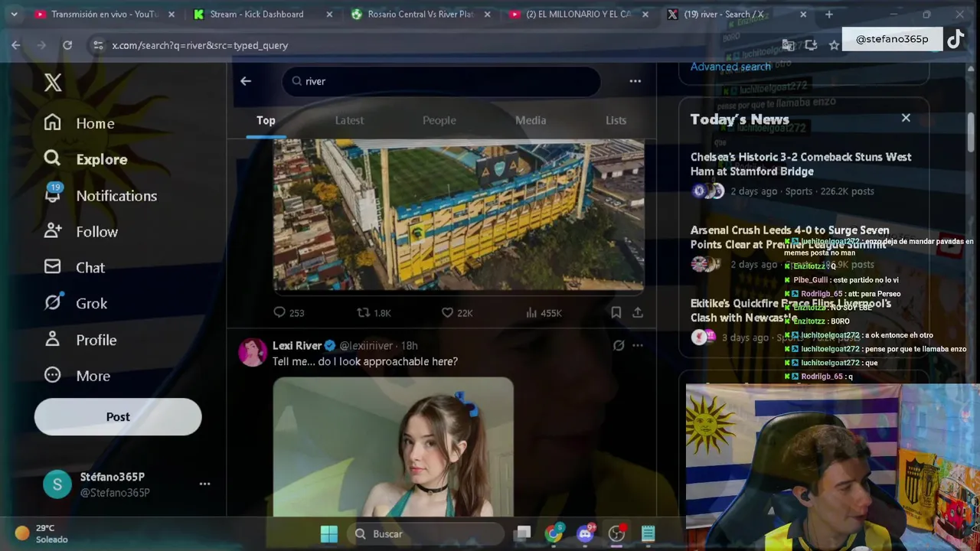980x551 pixels.
Task: Open more options on Lexi River post
Action: (638, 345)
